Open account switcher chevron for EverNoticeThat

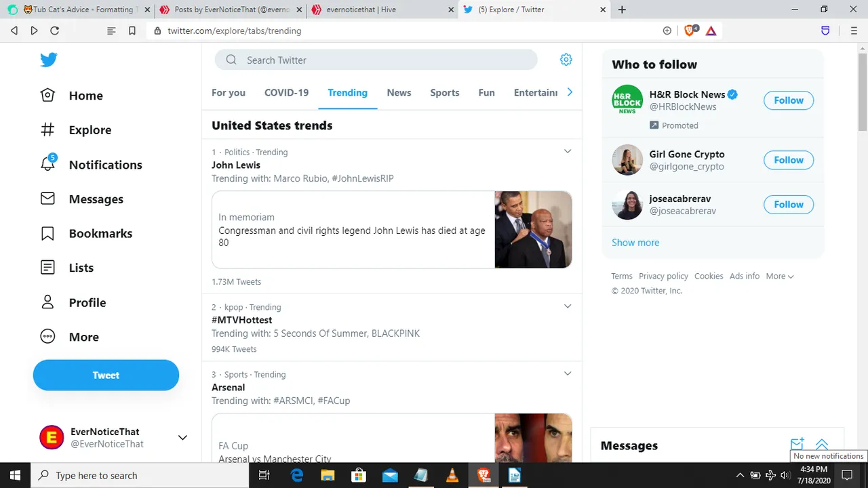[182, 437]
